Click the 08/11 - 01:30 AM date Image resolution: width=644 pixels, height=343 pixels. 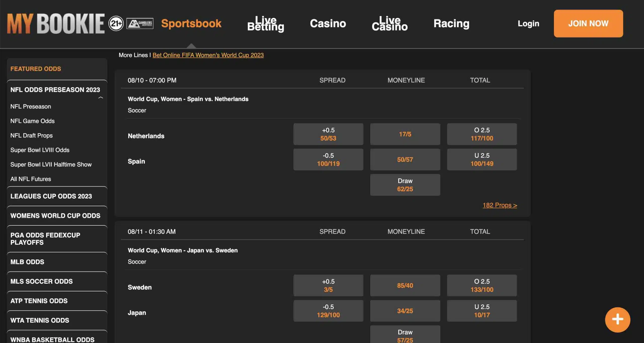click(152, 232)
